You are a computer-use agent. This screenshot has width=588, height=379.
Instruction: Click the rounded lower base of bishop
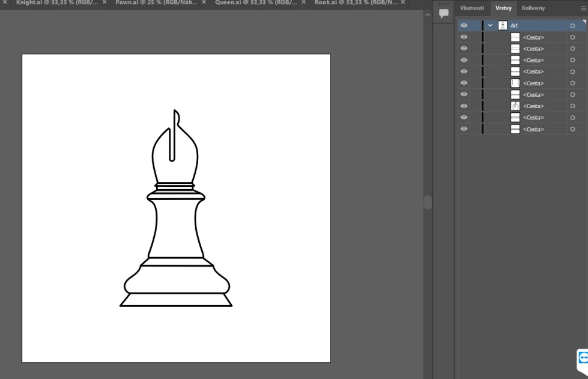pyautogui.click(x=177, y=279)
